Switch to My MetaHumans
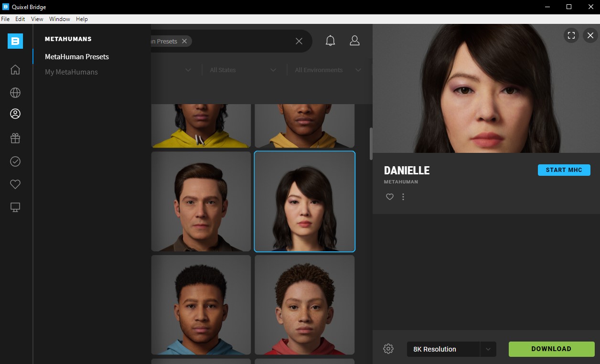The image size is (600, 364). pos(71,72)
